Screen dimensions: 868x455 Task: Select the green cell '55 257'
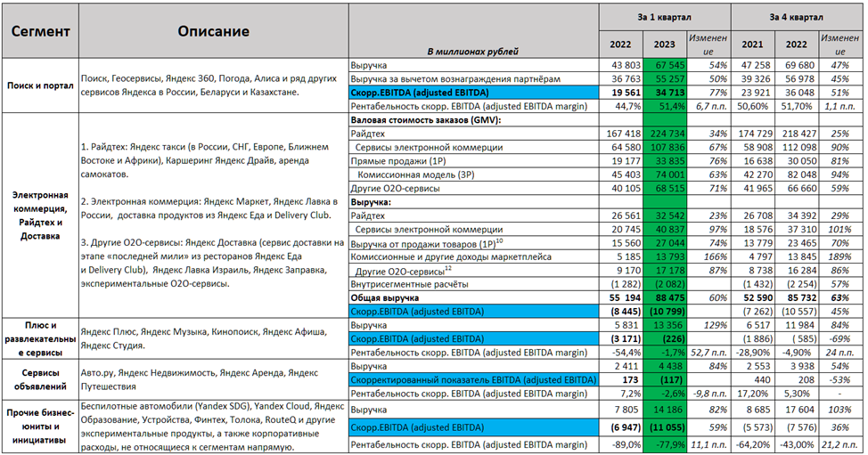pos(664,79)
